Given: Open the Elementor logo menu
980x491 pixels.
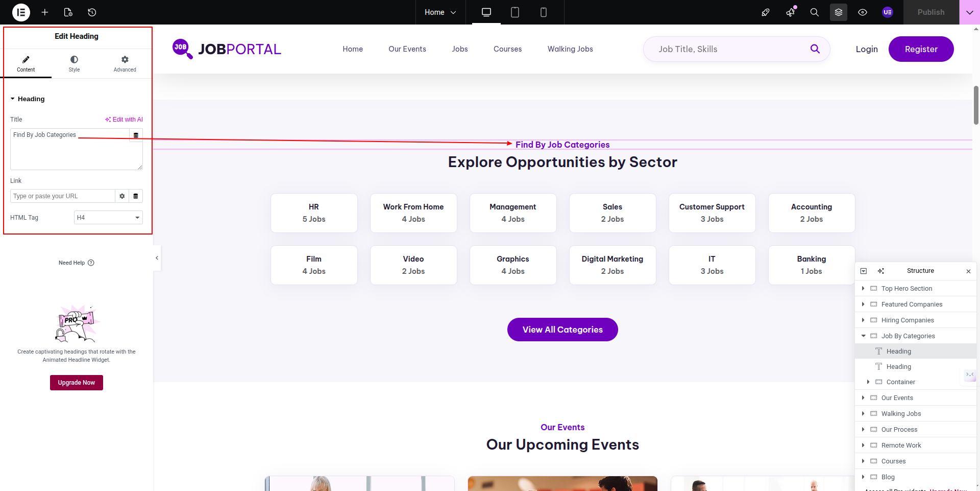Looking at the screenshot, I should pos(21,12).
